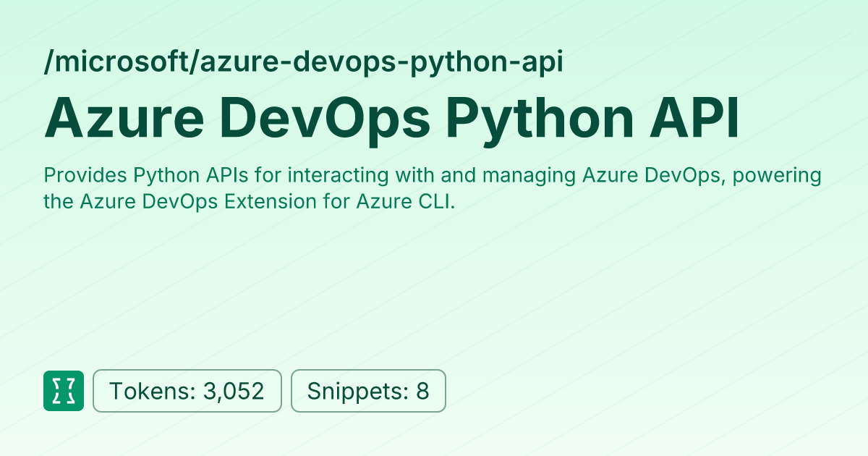Click the "azure-devops-python-api" segment of the path
Screen dimensions: 868x456
coord(382,63)
